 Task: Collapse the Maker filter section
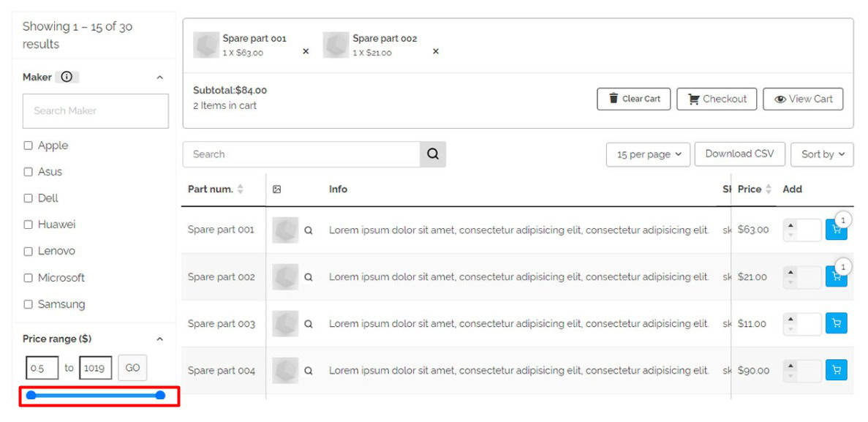pyautogui.click(x=160, y=76)
